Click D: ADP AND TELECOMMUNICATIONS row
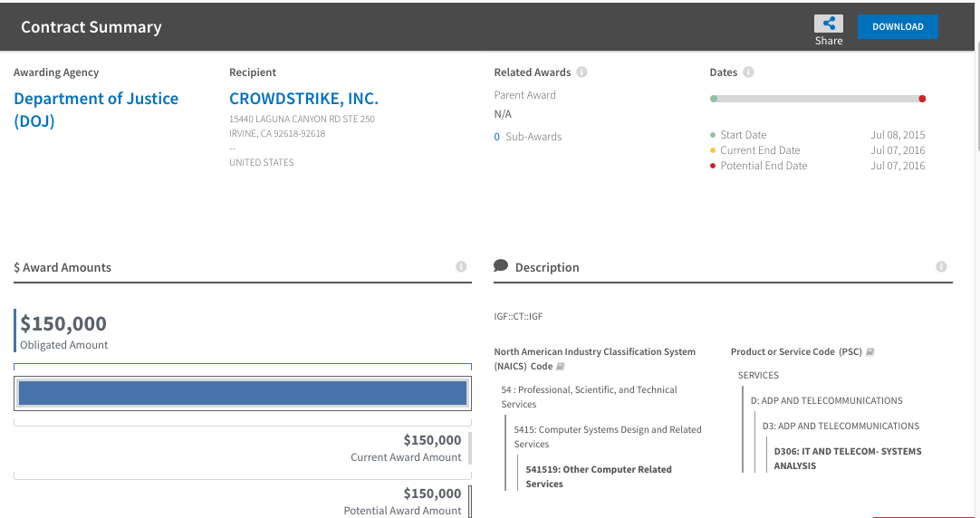This screenshot has height=518, width=980. pos(826,400)
